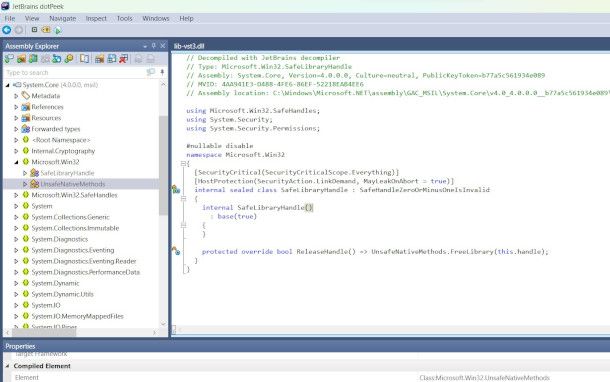
Task: Expand the Metadata tree node
Action: click(16, 96)
